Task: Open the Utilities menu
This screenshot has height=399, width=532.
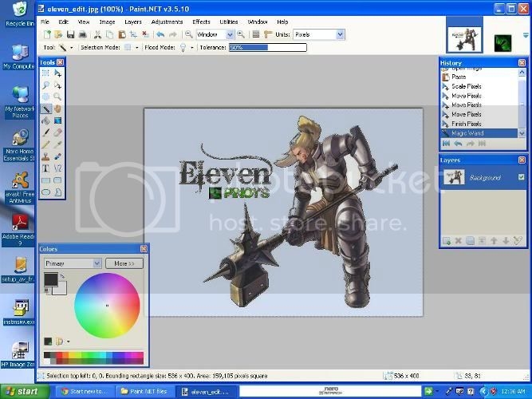Action: (229, 22)
